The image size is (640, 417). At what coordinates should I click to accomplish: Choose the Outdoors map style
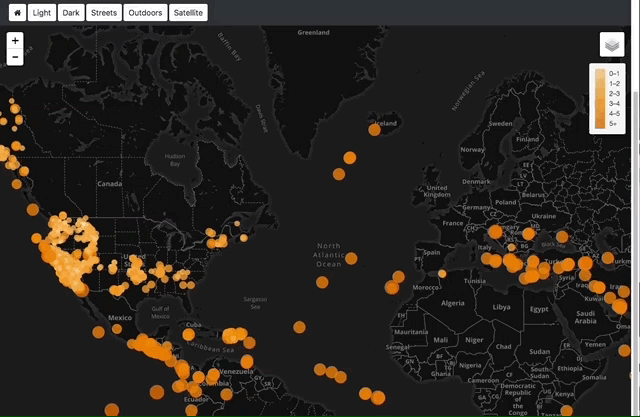pos(145,13)
